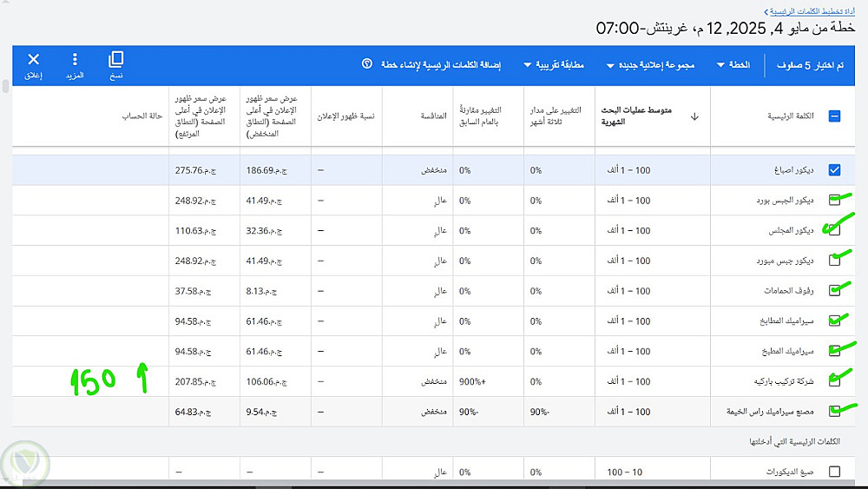
Task: Click the bid value 106.06 ج.م
Action: pyautogui.click(x=266, y=381)
